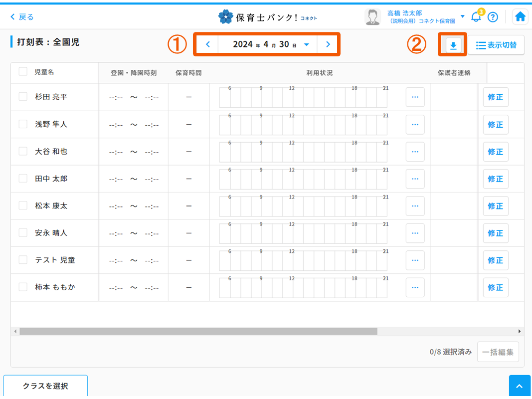Click the scroll-to-top arrow button
Image resolution: width=532 pixels, height=399 pixels.
coord(520,387)
